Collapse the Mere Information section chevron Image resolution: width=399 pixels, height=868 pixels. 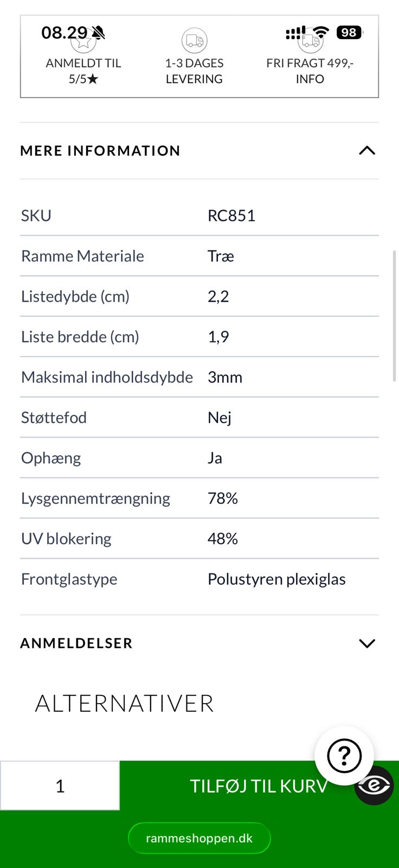(367, 150)
